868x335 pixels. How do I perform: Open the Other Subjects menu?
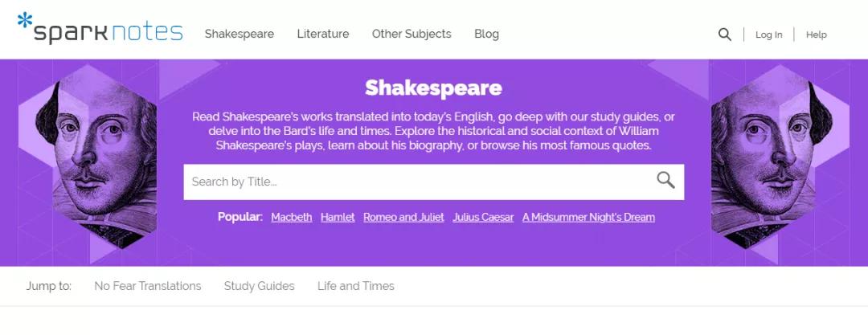[x=411, y=34]
